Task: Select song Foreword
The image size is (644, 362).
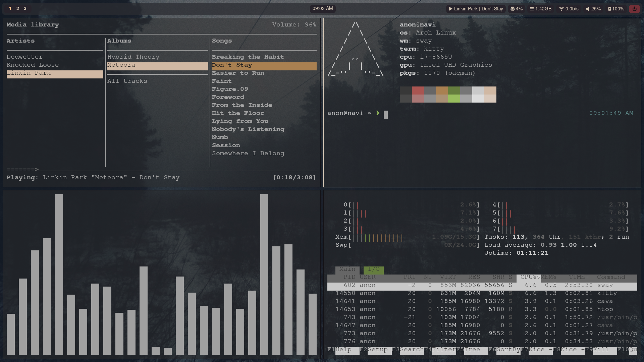Action: click(264, 97)
